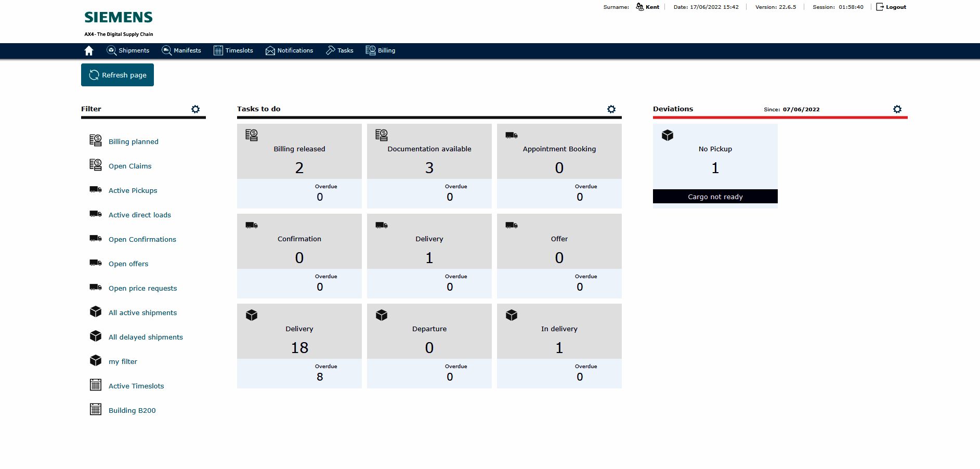This screenshot has width=980, height=469.
Task: Switch to the Manifests section
Action: tap(181, 50)
